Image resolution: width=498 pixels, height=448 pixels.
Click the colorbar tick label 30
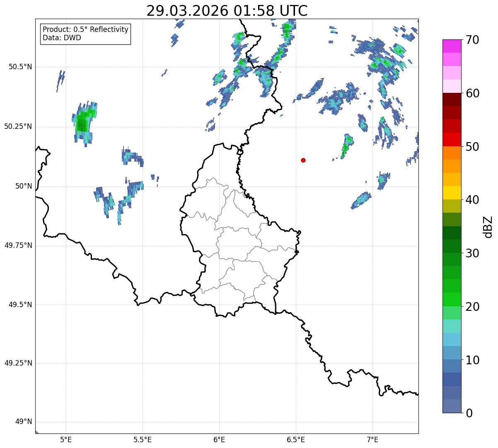coord(472,254)
